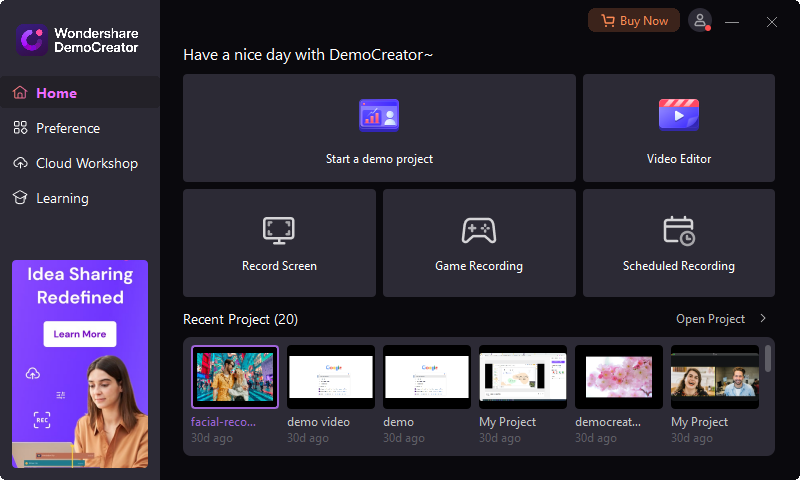Click the cloud upload icon in the banner
This screenshot has height=480, width=800.
(x=33, y=373)
